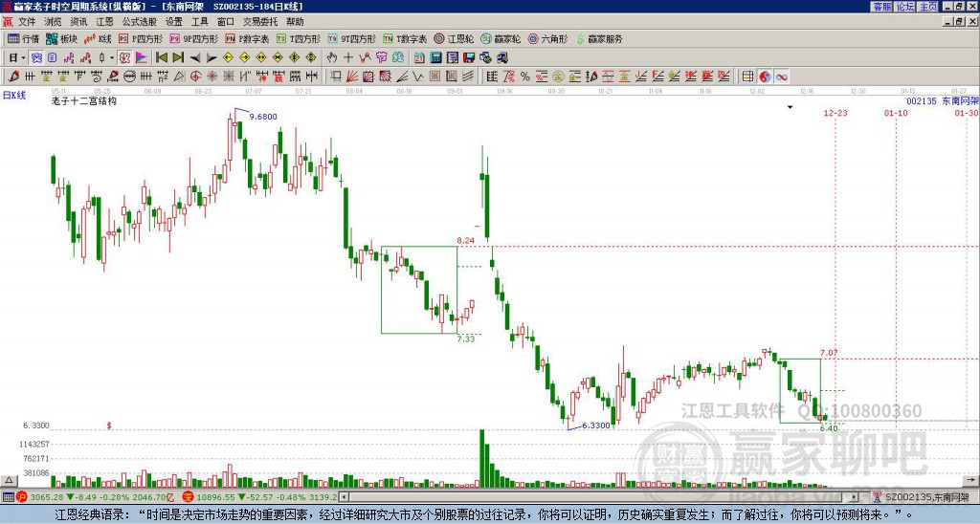Click the right arrow beside volume panel

tap(970, 480)
